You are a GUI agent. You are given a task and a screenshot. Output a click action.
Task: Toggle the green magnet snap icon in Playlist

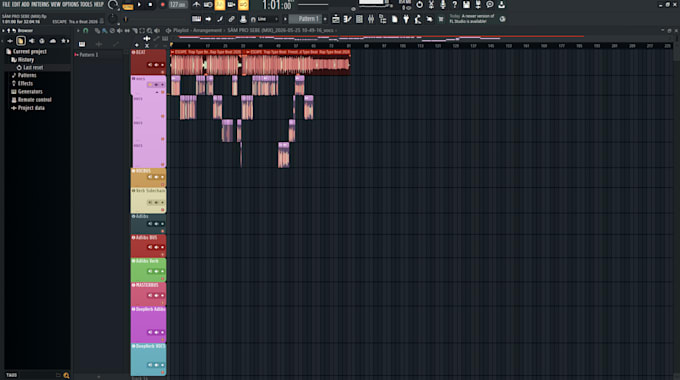click(x=86, y=31)
